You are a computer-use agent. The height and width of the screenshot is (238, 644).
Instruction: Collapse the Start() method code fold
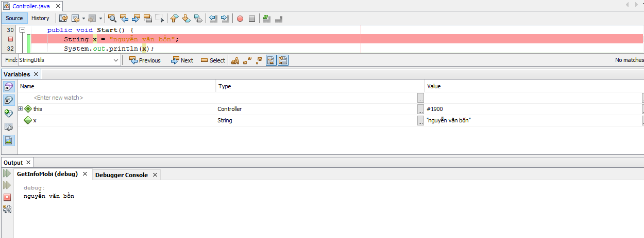(x=23, y=30)
